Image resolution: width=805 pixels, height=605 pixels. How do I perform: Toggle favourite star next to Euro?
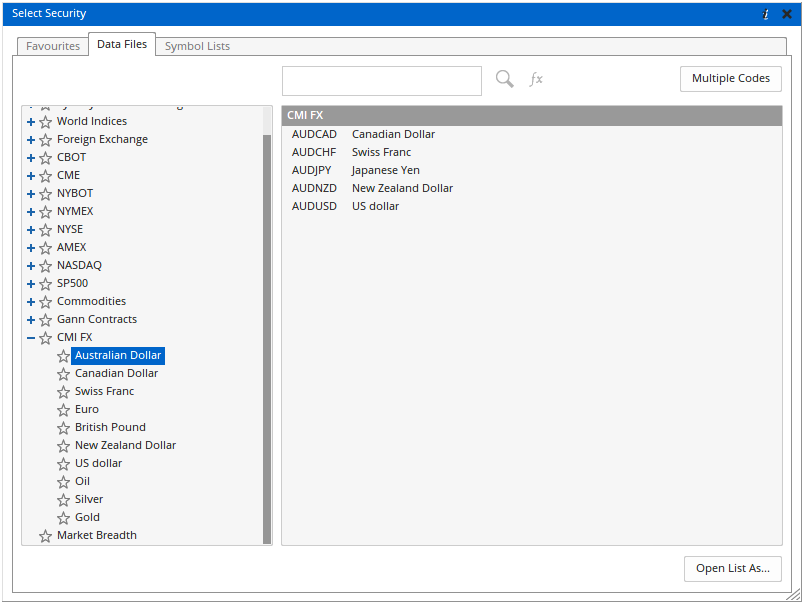coord(64,410)
